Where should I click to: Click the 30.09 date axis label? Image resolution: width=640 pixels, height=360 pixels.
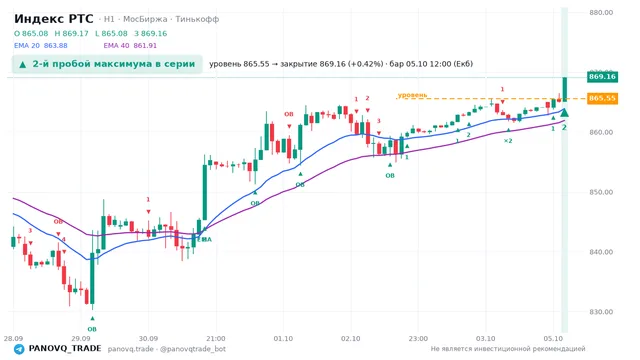(148, 339)
